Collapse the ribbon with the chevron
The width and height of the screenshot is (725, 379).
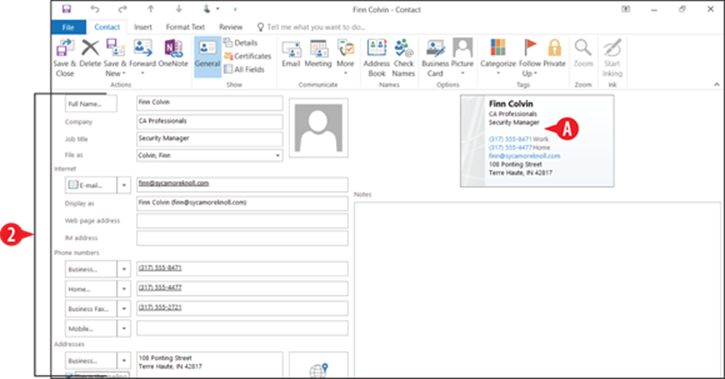click(716, 85)
